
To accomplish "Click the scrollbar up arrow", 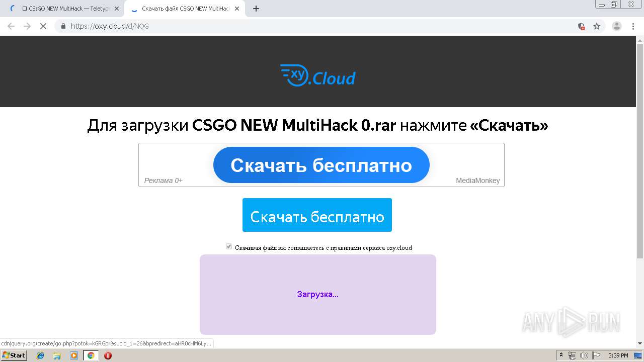I will [640, 40].
